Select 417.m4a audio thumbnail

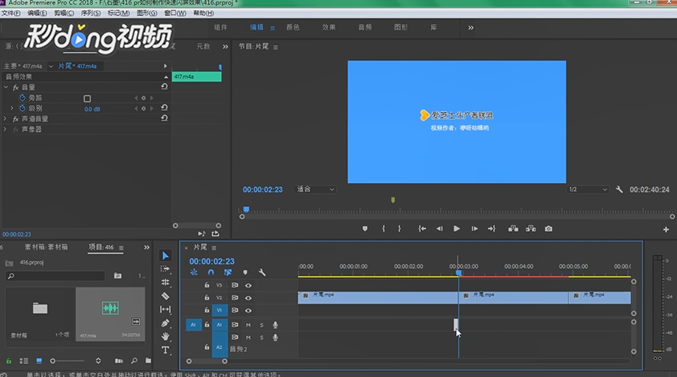(110, 314)
